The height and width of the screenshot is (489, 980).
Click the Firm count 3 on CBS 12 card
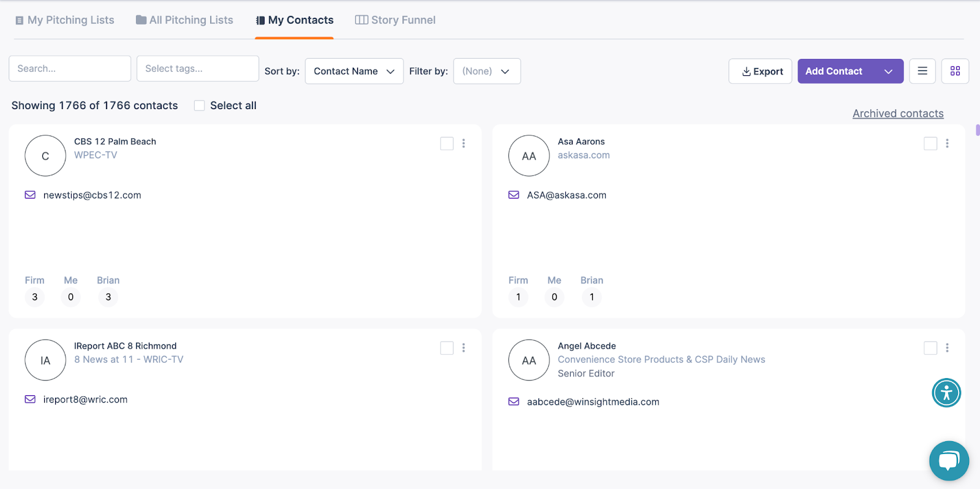click(35, 297)
